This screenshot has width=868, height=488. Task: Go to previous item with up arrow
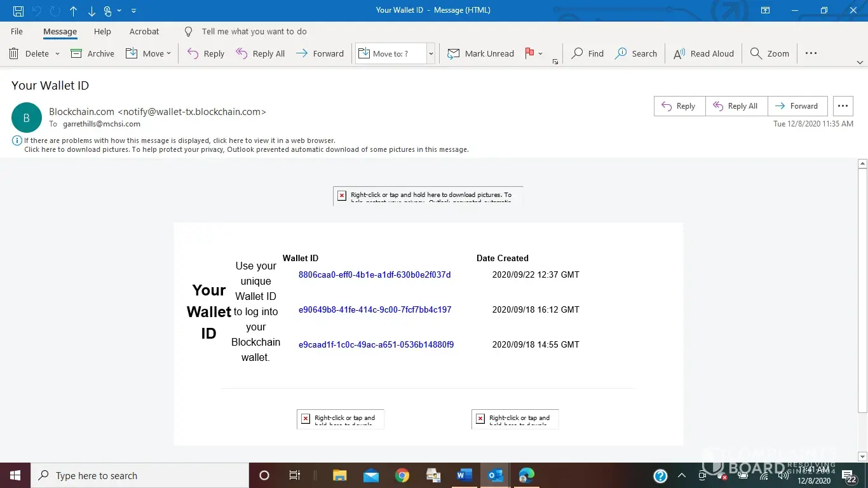(x=74, y=11)
